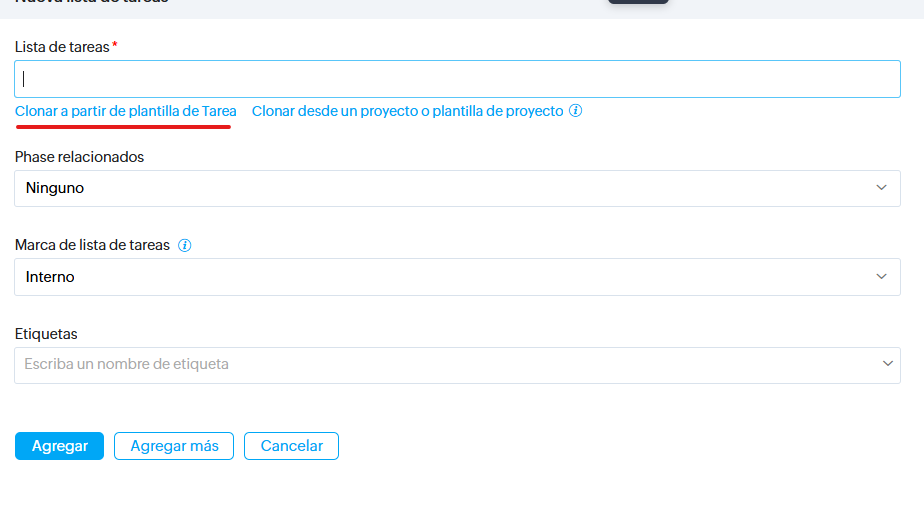This screenshot has height=528, width=924.
Task: Click the chevron arrow in the Interno field
Action: click(881, 277)
